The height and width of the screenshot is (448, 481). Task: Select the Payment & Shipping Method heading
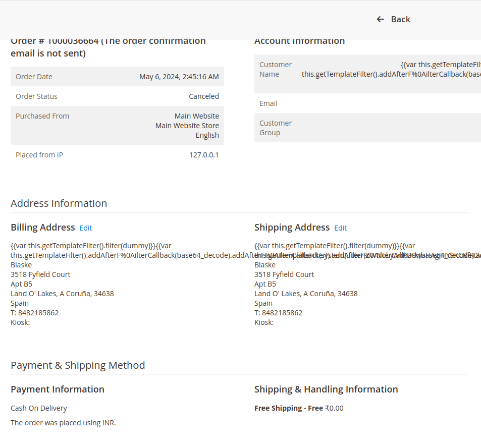tap(78, 365)
